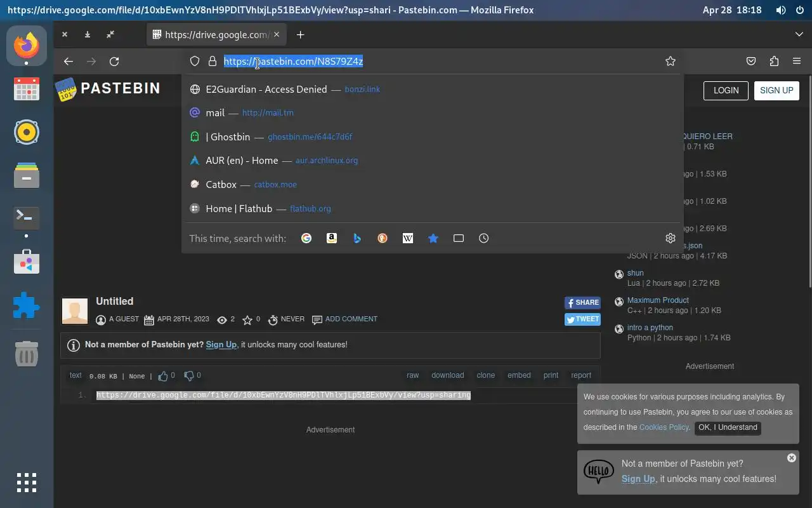Tweet the paste link
Image resolution: width=812 pixels, height=508 pixels.
[582, 319]
